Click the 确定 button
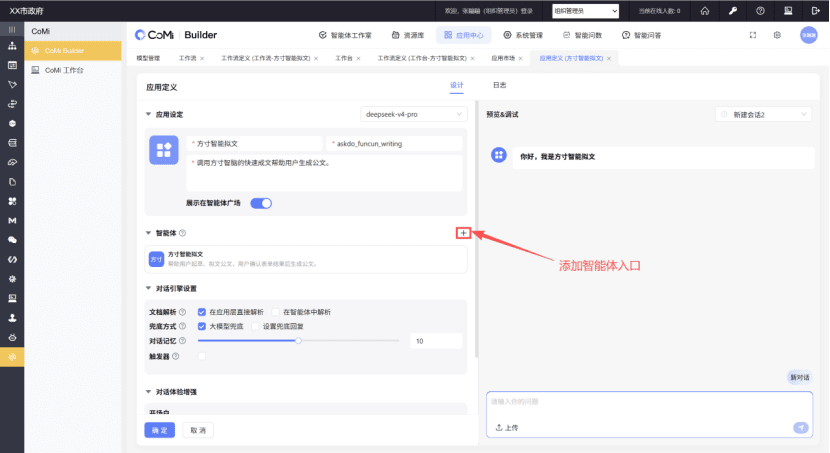The width and height of the screenshot is (830, 453). (159, 430)
